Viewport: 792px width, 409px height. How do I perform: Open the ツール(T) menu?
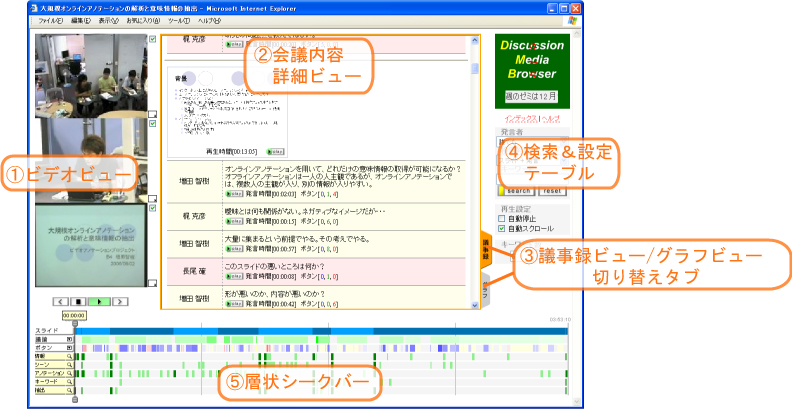(x=179, y=21)
